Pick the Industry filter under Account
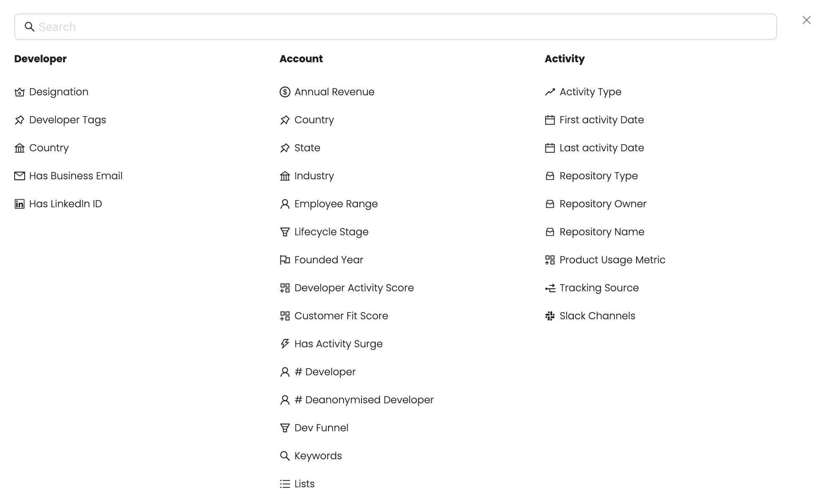The image size is (820, 504). coord(314,176)
